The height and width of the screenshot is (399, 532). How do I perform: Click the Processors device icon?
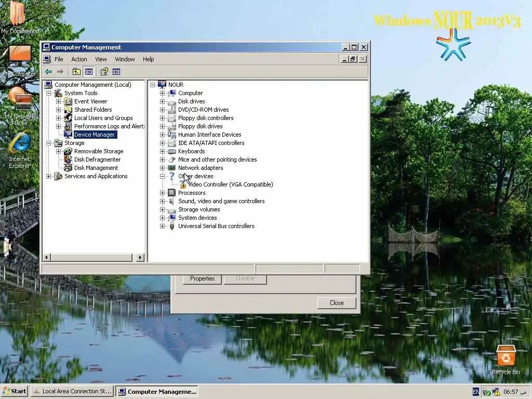[x=172, y=193]
